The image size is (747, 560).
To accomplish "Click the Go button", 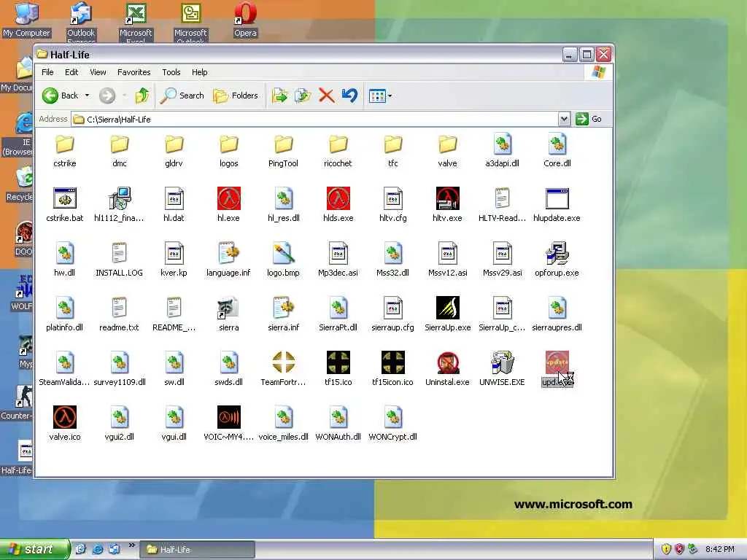I will click(589, 119).
